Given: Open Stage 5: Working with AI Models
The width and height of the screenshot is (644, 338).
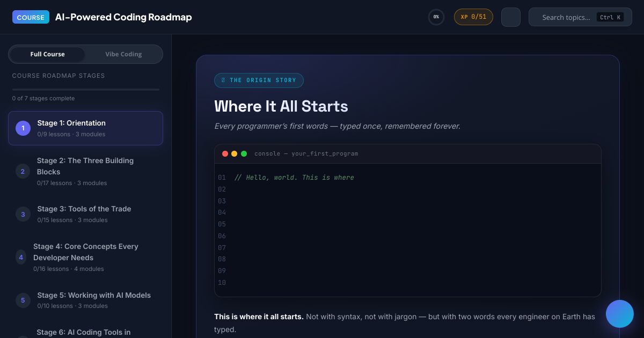Looking at the screenshot, I should tap(85, 300).
